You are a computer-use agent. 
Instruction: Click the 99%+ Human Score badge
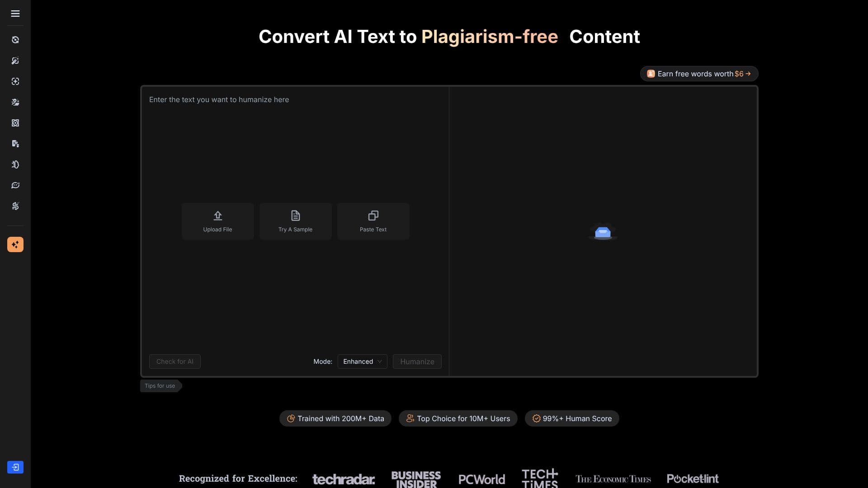point(572,418)
